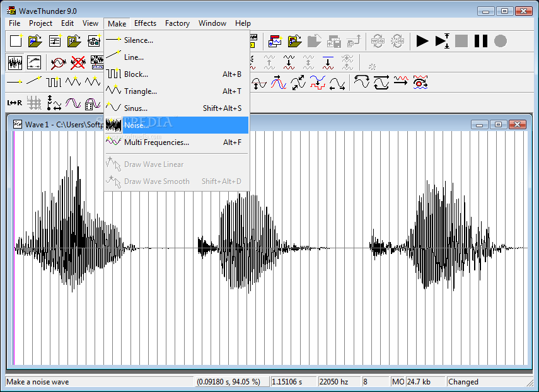The image size is (539, 392).
Task: Click the New Wave blank page icon
Action: pyautogui.click(x=16, y=41)
